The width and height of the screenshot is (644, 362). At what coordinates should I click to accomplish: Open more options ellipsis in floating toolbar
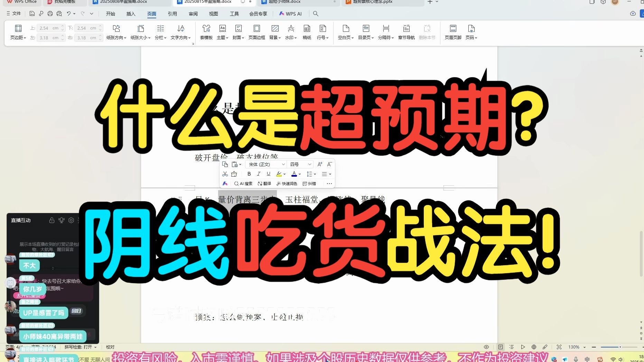click(x=329, y=184)
